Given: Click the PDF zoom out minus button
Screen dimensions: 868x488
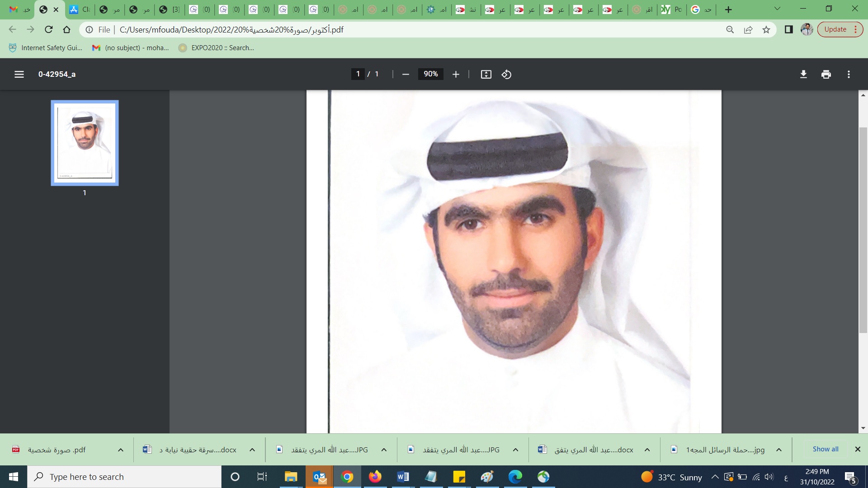Looking at the screenshot, I should (x=406, y=74).
